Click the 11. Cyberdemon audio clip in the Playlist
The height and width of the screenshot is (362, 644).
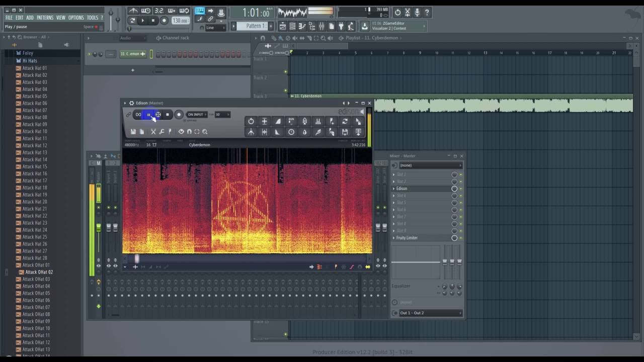point(461,104)
